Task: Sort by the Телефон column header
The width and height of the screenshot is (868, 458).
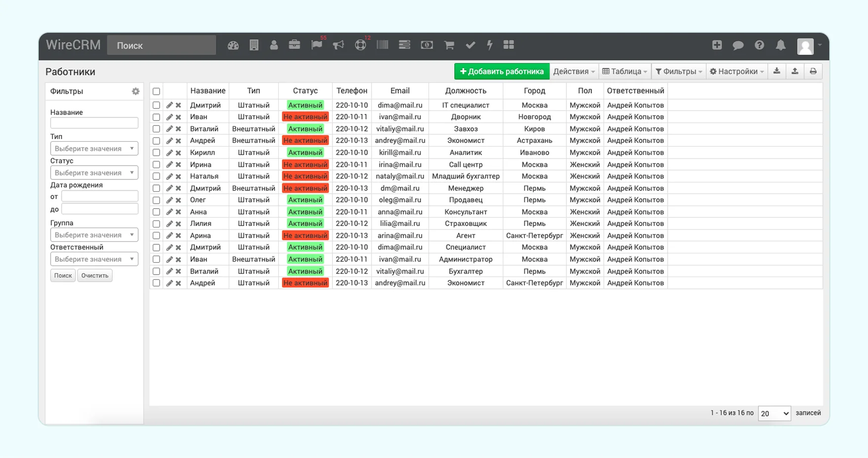Action: [352, 91]
